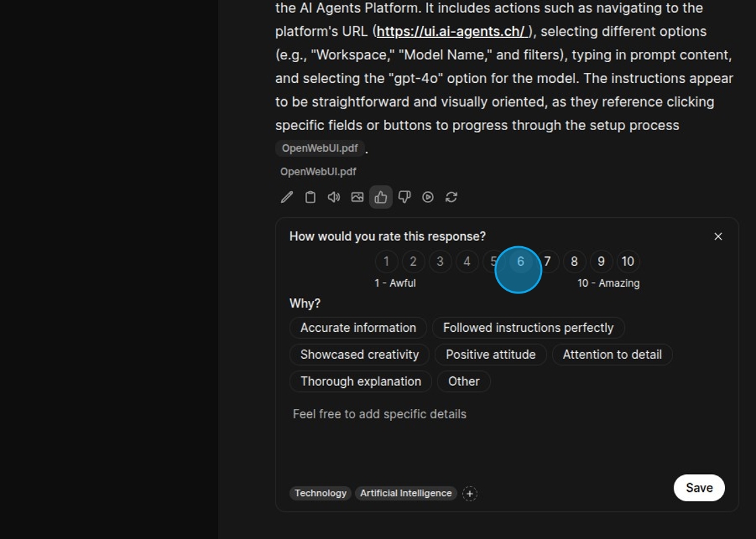Click the pencil edit message icon
Image resolution: width=756 pixels, height=539 pixels.
(x=287, y=197)
